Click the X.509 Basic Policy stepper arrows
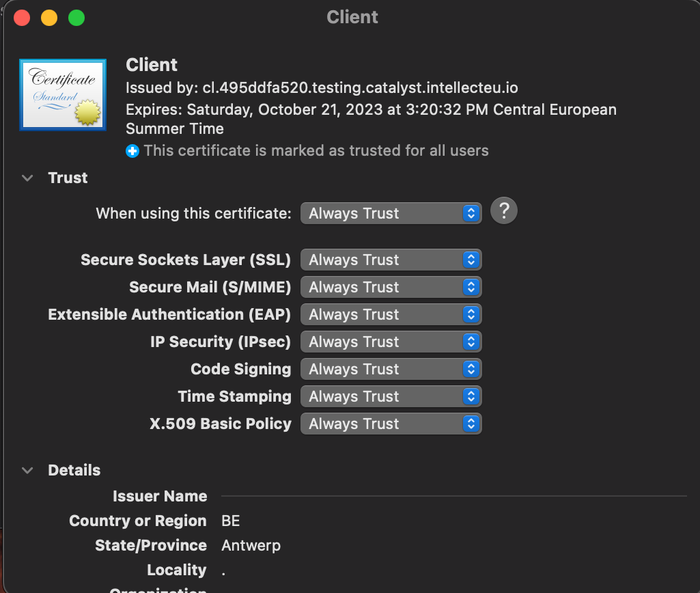 click(x=470, y=424)
